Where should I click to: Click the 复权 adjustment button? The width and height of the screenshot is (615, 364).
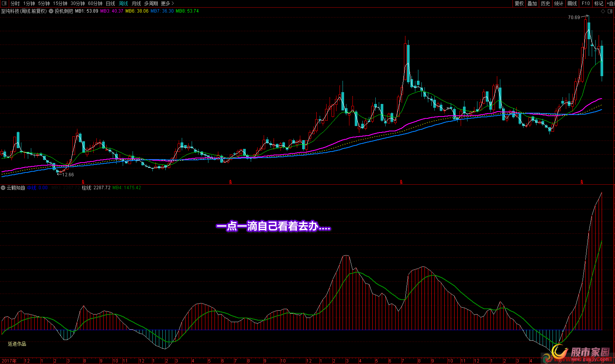pyautogui.click(x=519, y=3)
